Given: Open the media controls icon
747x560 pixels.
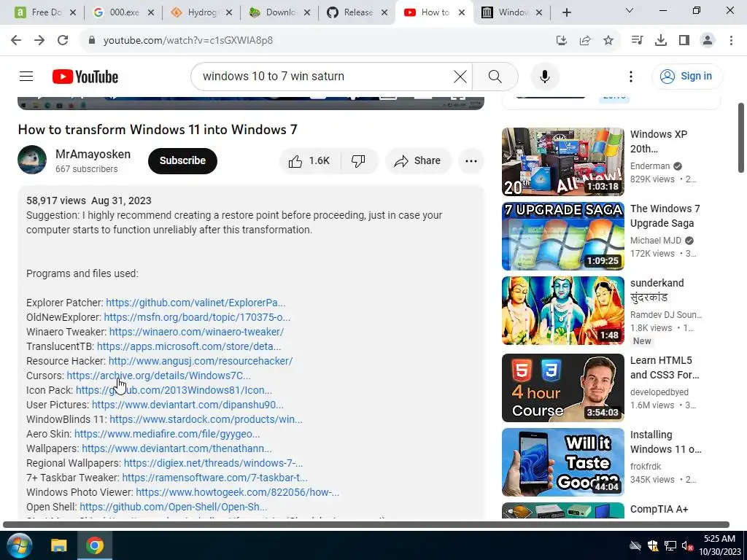Looking at the screenshot, I should (x=637, y=41).
